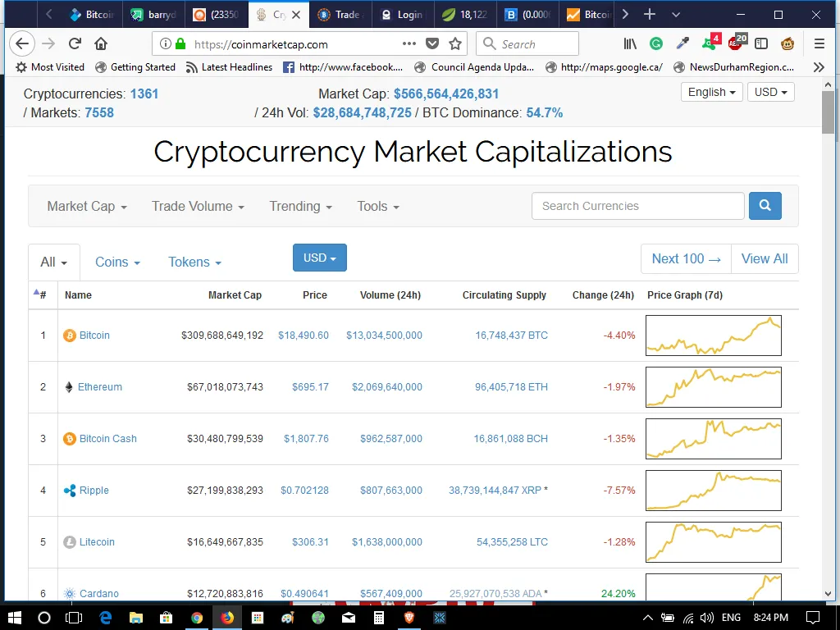Sort table by Market Cap column header

click(235, 295)
